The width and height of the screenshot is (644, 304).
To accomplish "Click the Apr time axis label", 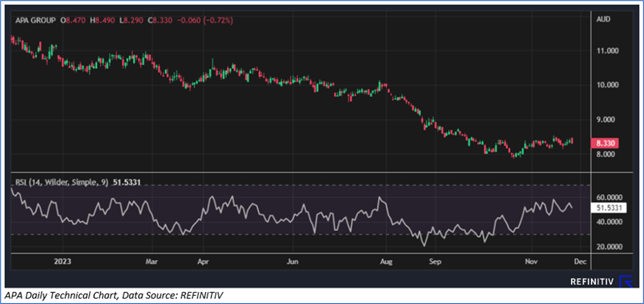I will pos(203,261).
